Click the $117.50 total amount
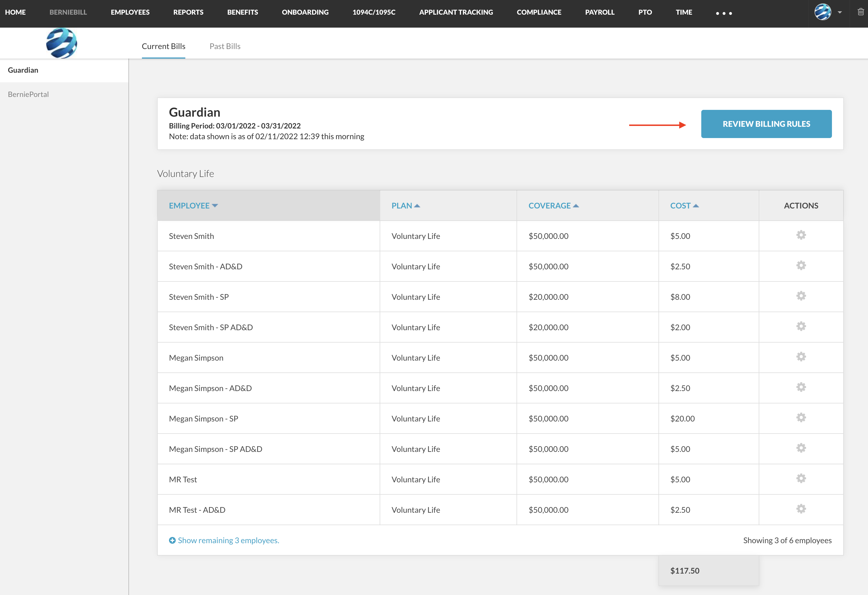This screenshot has height=595, width=868. click(685, 571)
